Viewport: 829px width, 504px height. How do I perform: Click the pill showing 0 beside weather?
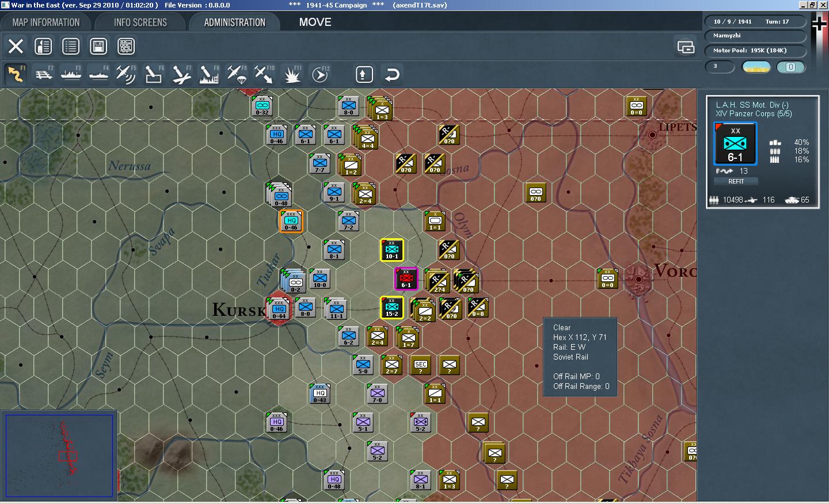791,67
